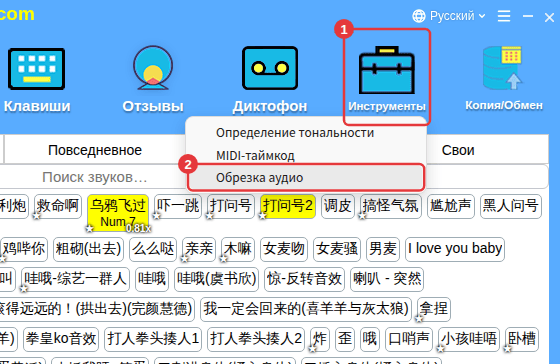Toggle favorite star on 救命啊

click(x=36, y=216)
